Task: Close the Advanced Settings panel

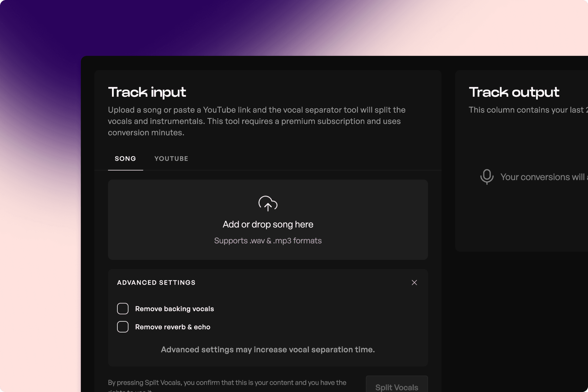Action: click(414, 282)
